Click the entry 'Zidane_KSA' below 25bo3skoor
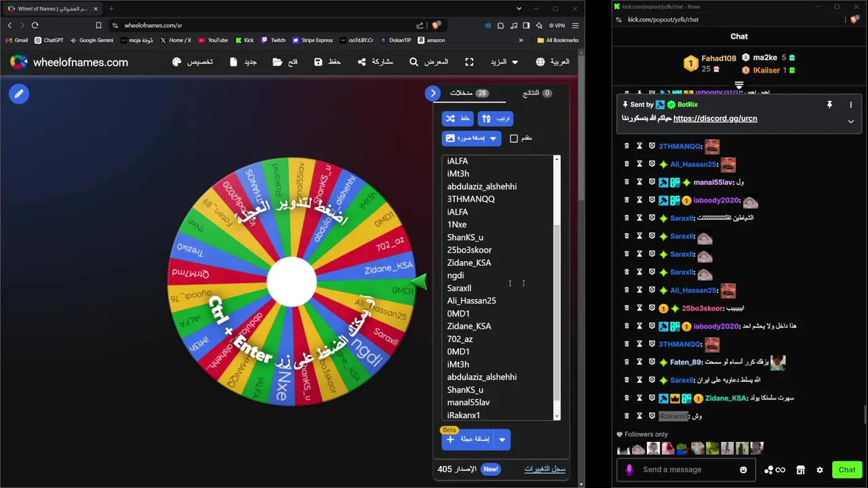 (x=469, y=262)
